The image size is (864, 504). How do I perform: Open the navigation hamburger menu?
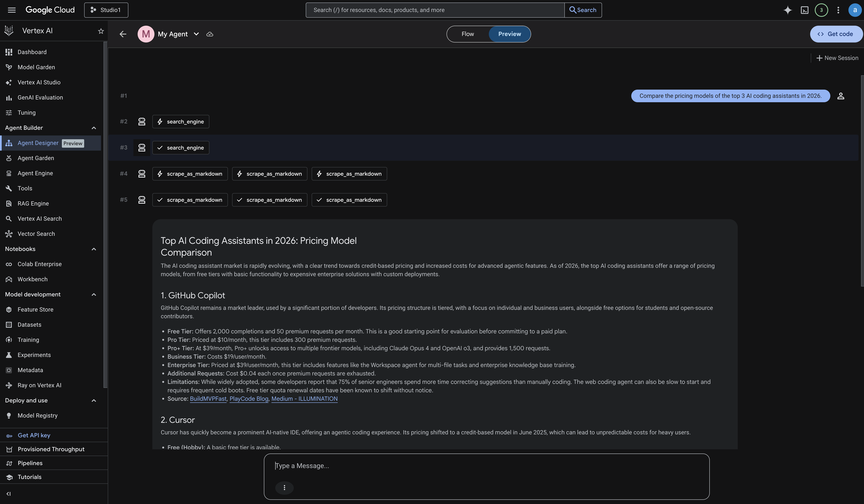coord(11,10)
